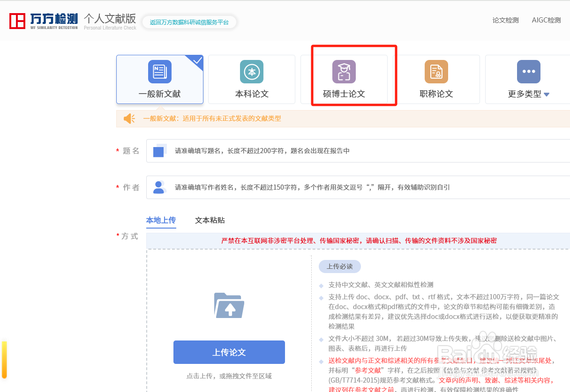Viewport: 570px width, 392px height.
Task: Open AIGC检测 from the top menu
Action: [x=546, y=20]
